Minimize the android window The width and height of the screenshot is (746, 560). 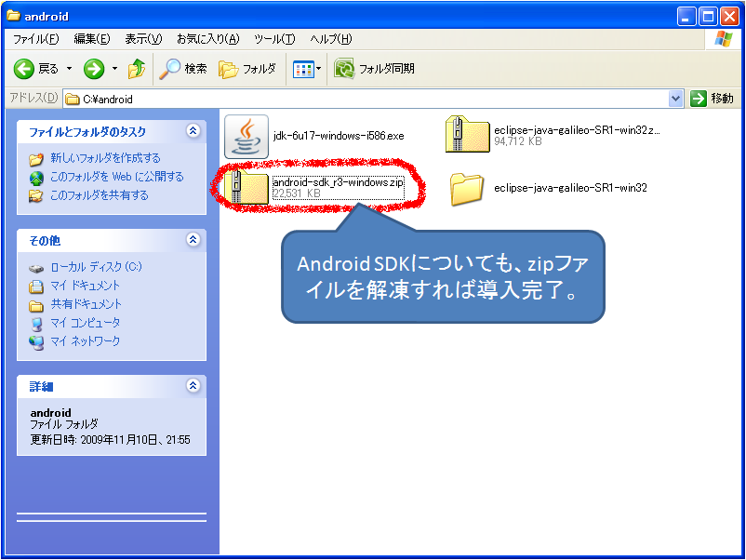(686, 17)
